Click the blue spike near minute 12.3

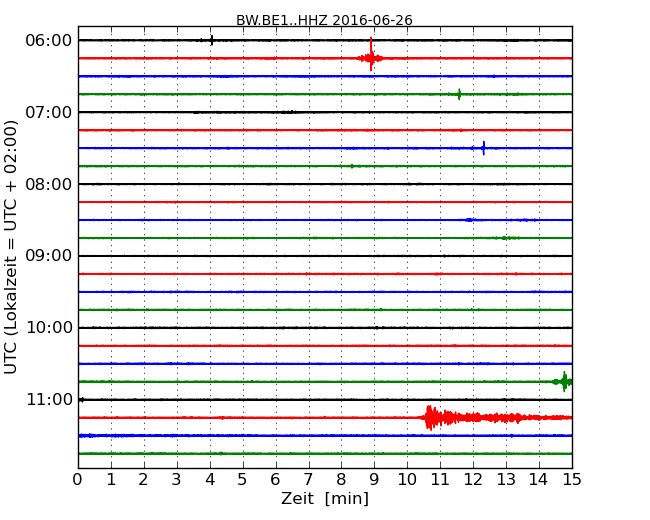483,148
